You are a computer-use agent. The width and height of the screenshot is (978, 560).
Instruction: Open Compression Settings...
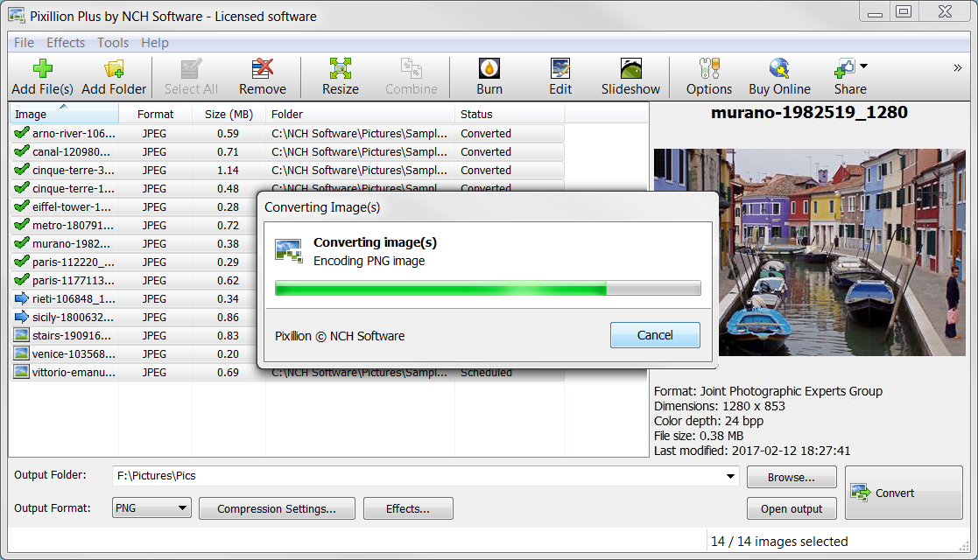[x=277, y=509]
